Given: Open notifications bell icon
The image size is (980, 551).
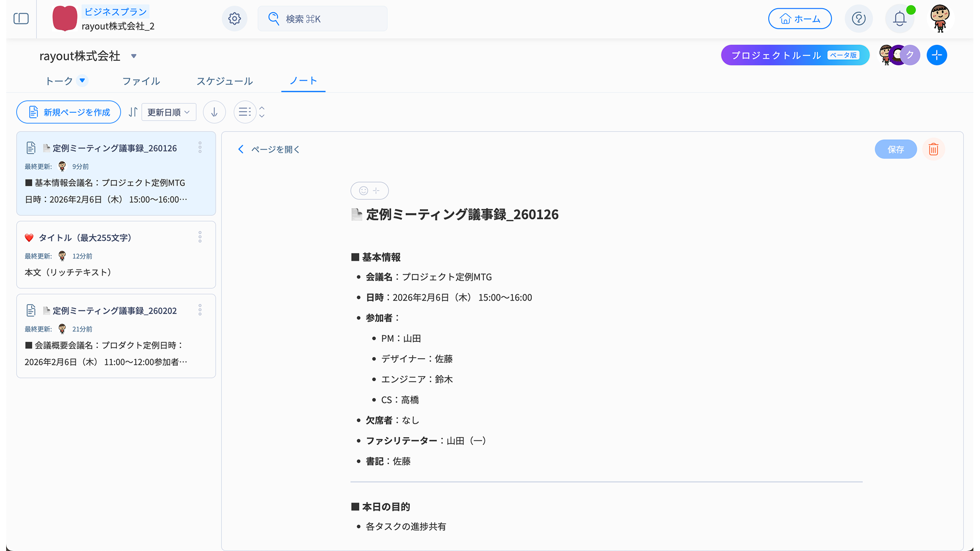Looking at the screenshot, I should point(899,19).
